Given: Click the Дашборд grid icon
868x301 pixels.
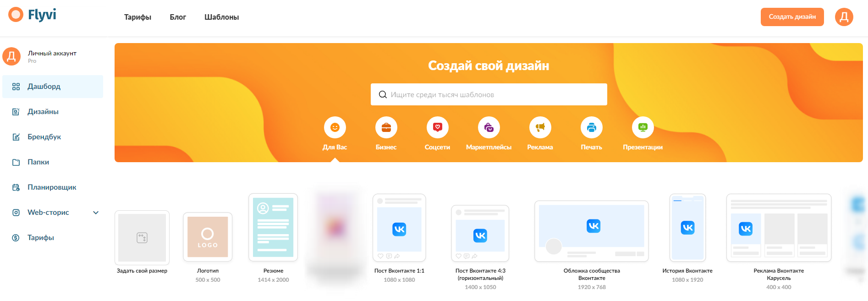Looking at the screenshot, I should click(x=16, y=87).
